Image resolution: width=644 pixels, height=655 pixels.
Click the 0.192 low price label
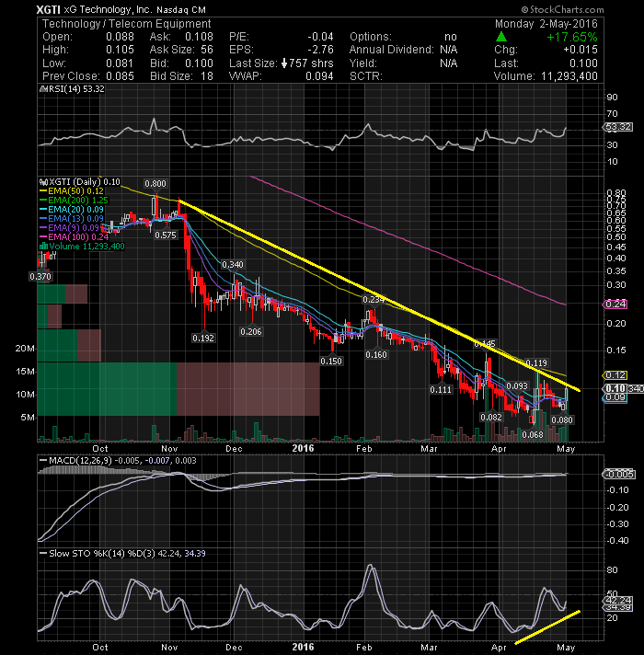203,338
